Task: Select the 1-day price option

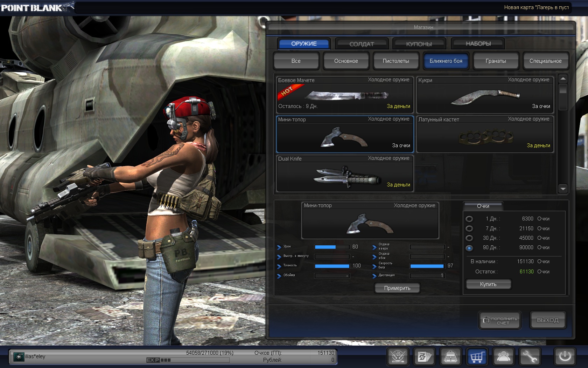Action: click(469, 219)
